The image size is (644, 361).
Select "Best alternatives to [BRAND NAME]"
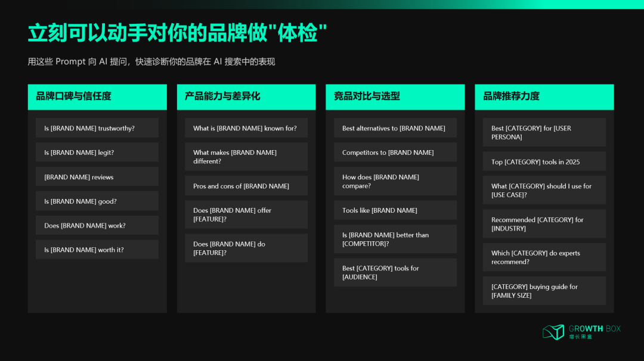(x=395, y=127)
